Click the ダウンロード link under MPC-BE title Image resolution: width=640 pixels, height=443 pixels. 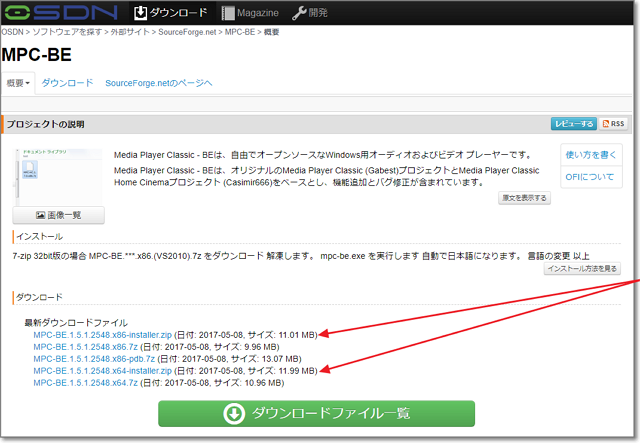(x=67, y=83)
